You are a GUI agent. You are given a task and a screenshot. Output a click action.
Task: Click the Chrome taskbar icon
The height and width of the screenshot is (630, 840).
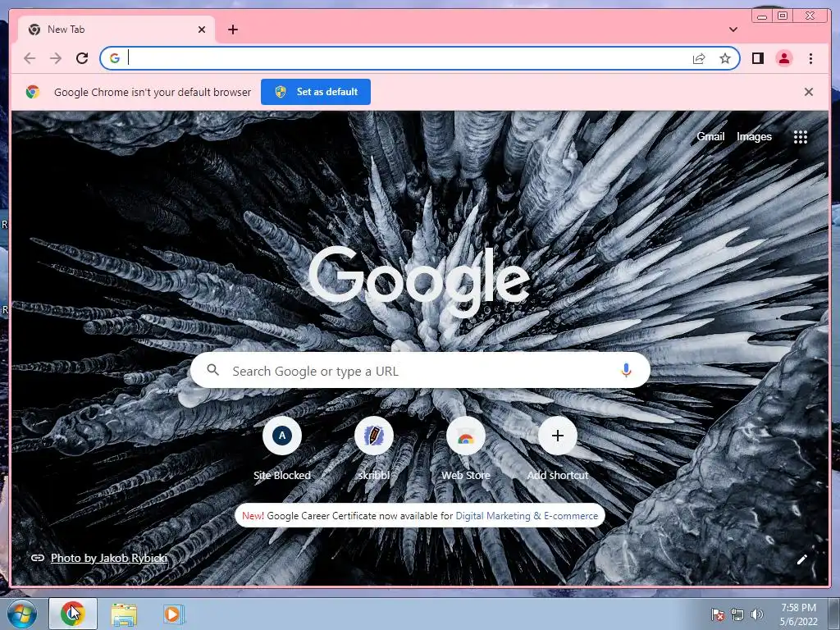tap(73, 614)
